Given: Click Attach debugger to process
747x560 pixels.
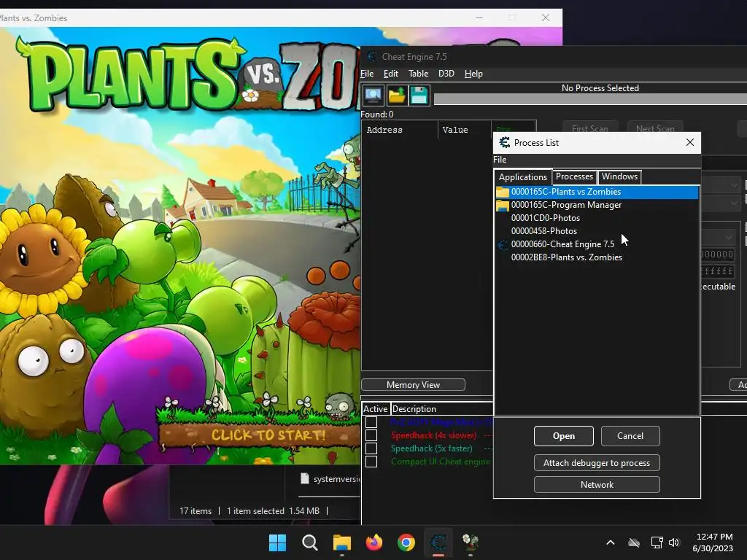Looking at the screenshot, I should [x=597, y=462].
